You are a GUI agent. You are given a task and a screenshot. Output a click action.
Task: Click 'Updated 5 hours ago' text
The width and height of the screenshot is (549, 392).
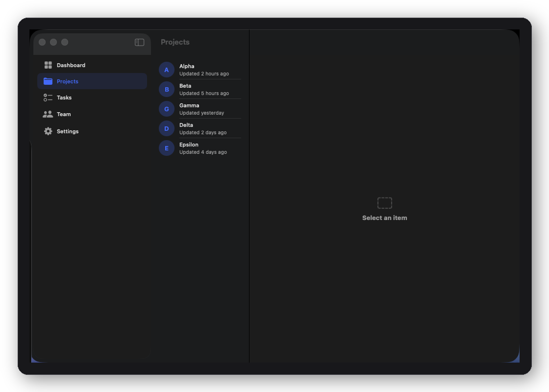(204, 94)
